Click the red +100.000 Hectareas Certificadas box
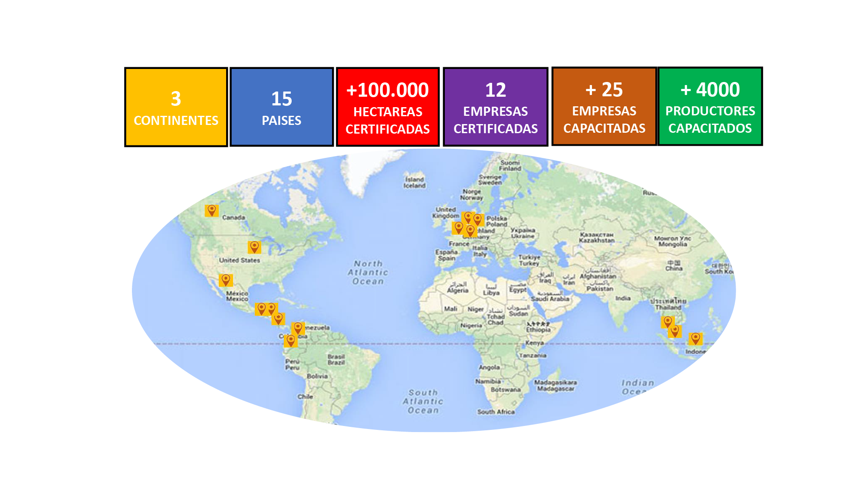The image size is (868, 488). click(x=388, y=107)
